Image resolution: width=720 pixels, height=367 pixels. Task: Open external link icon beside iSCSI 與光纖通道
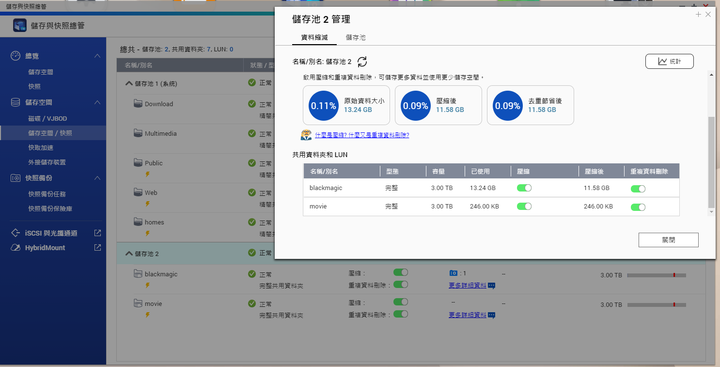[97, 233]
